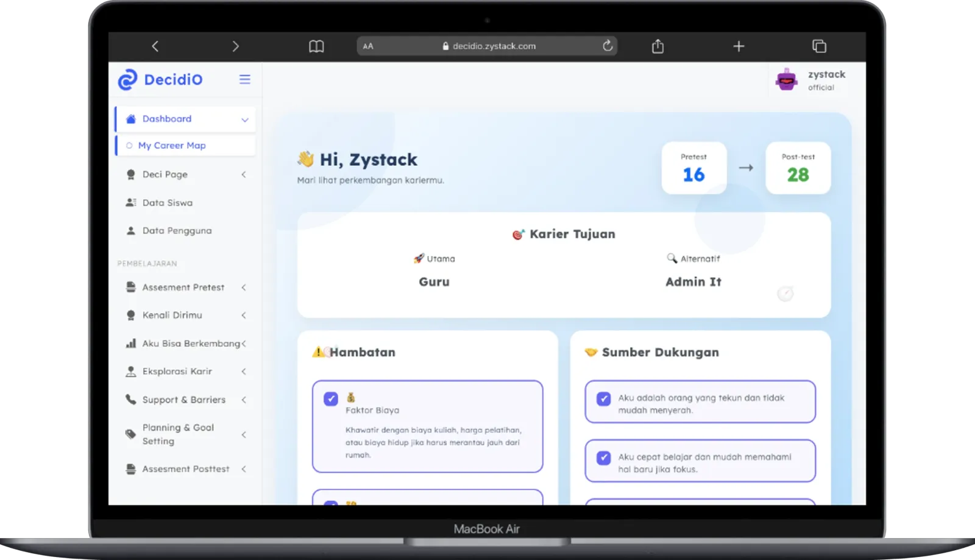This screenshot has height=560, width=975.
Task: Select the Admin It alternative career text
Action: [693, 282]
